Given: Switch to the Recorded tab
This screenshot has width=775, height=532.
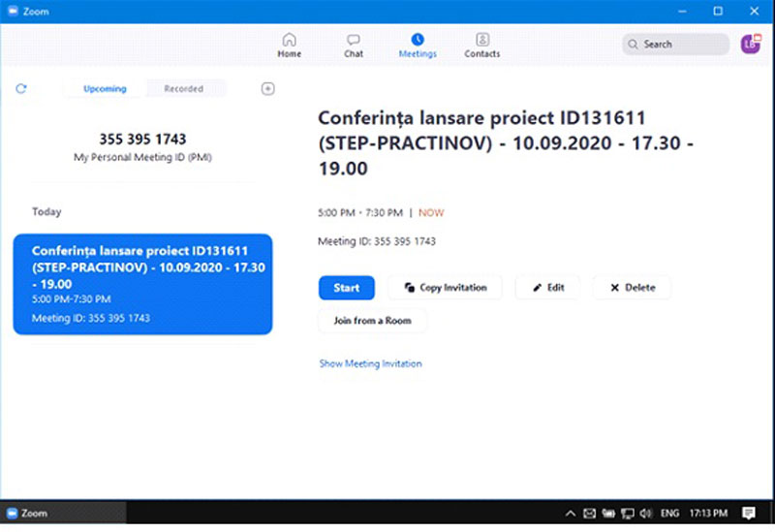Looking at the screenshot, I should (x=184, y=88).
